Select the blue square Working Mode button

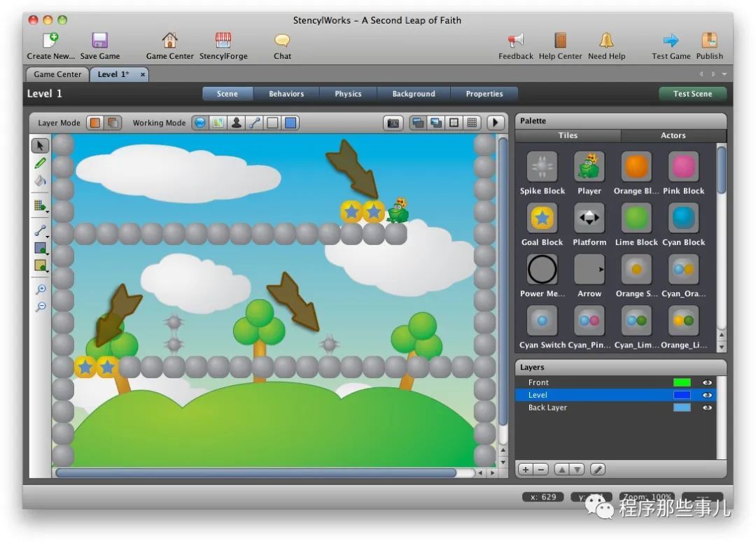290,123
